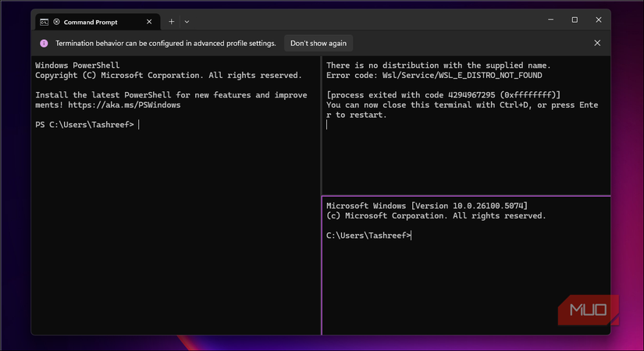Click the https://aka.ms/PSWindows link
644x351 pixels.
point(124,105)
